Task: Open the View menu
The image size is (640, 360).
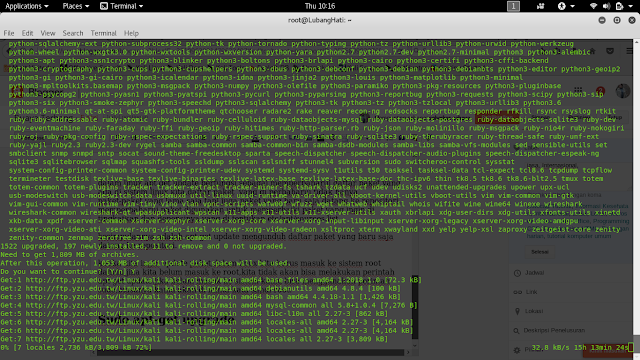Action: click(x=48, y=33)
